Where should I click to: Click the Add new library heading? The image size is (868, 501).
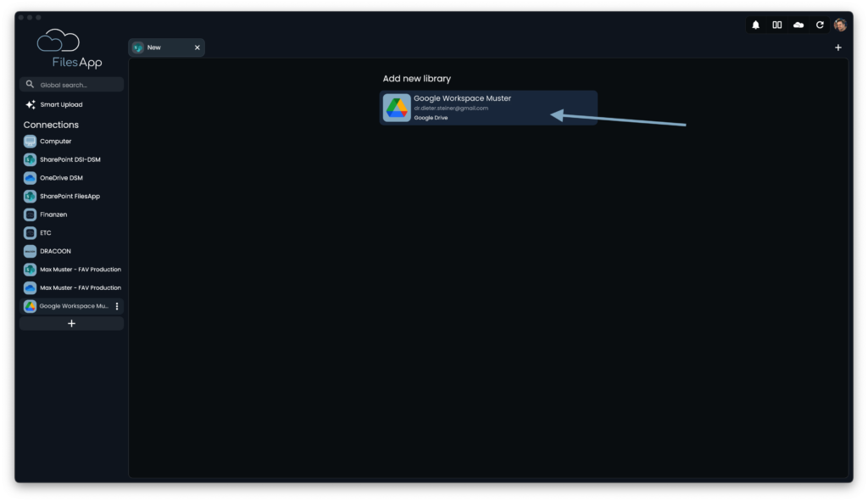[x=417, y=79]
